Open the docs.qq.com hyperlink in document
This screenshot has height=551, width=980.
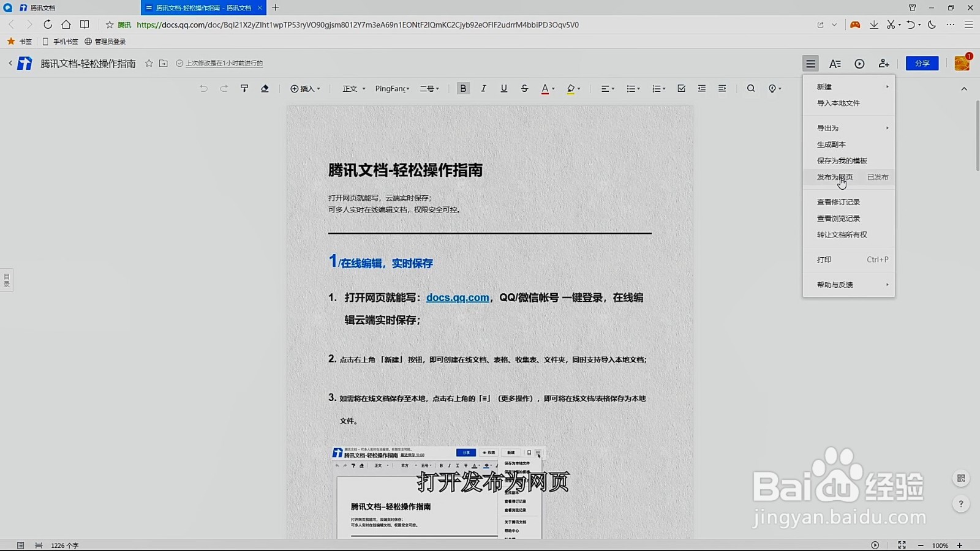458,298
